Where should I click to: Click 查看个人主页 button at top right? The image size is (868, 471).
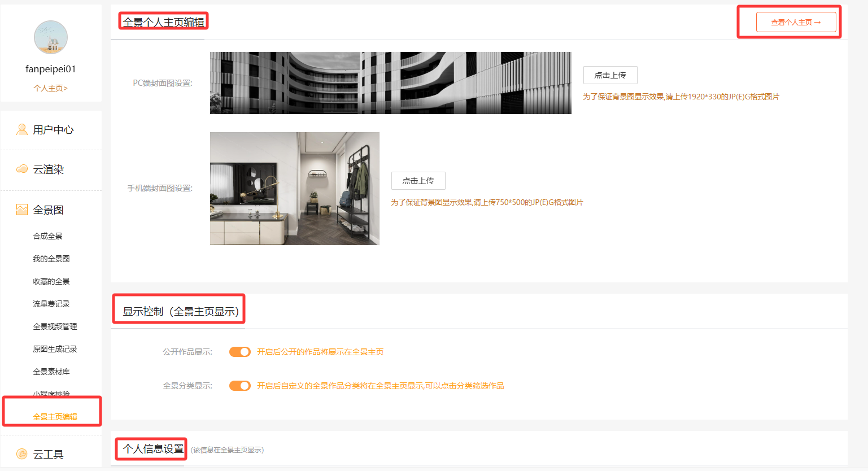pyautogui.click(x=796, y=23)
